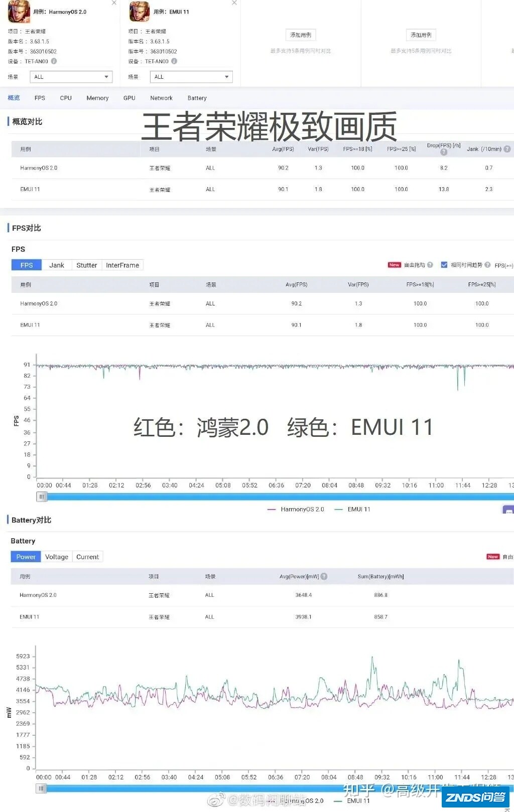Remove the HarmonyOS 2.0 case card
The image size is (514, 812).
(114, 3)
